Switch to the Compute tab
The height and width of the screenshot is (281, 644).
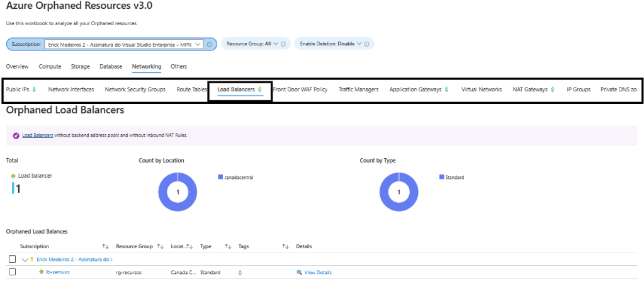50,66
